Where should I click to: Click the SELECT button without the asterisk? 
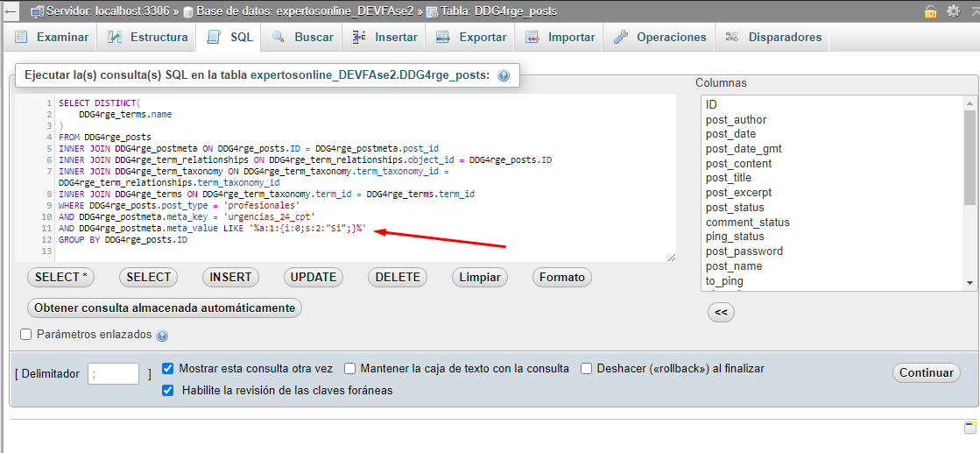148,277
